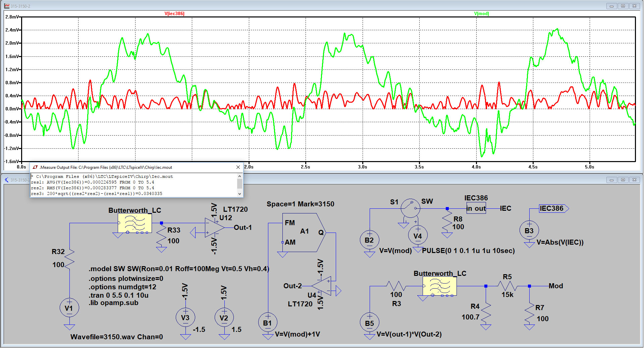Click the res1 AVG result line
The height and width of the screenshot is (348, 644).
93,182
